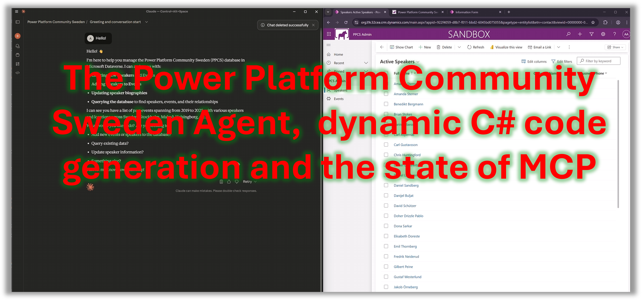Refresh the Active Speakers view
Viewport: 644px width, 300px height.
pos(475,47)
